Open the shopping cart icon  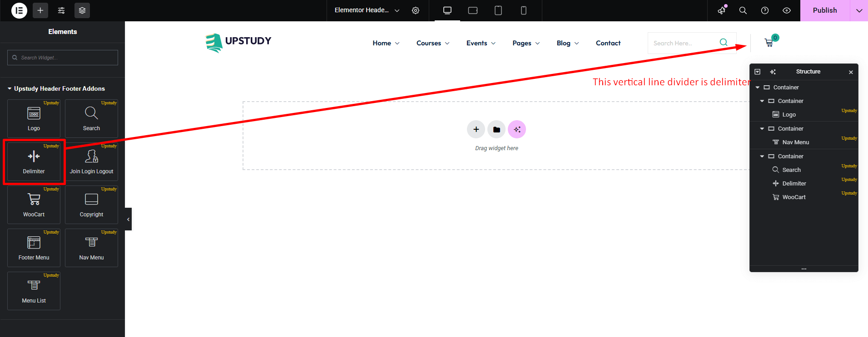click(769, 43)
